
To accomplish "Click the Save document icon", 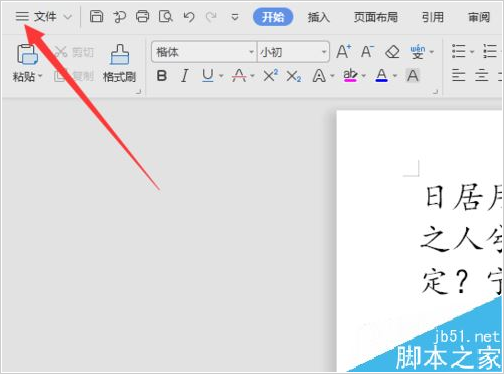I will pos(96,16).
